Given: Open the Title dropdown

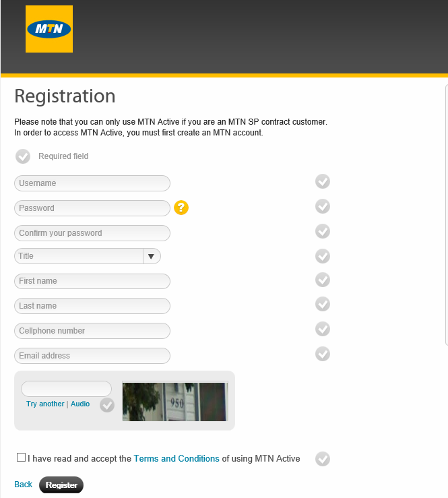Looking at the screenshot, I should pos(79,256).
